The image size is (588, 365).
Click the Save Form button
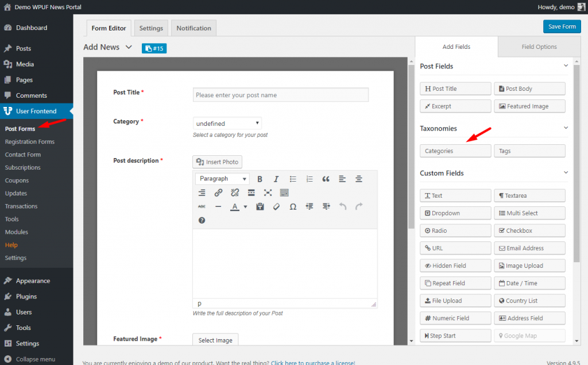pyautogui.click(x=562, y=26)
